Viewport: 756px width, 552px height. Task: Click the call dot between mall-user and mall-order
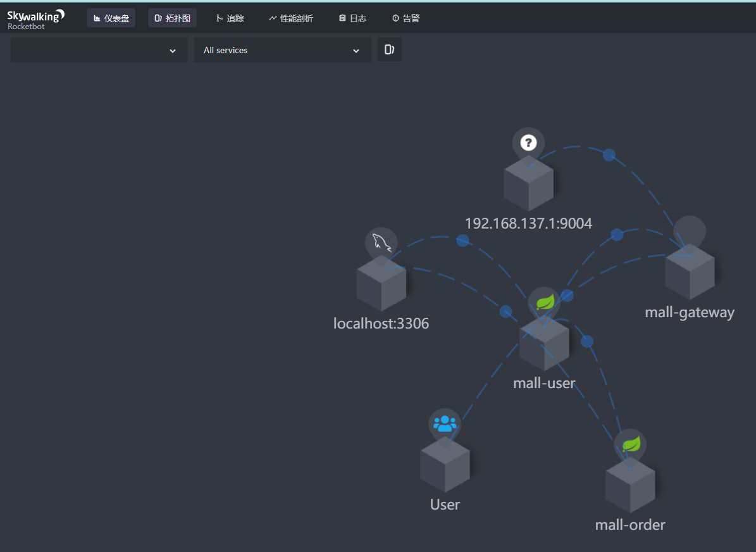[x=586, y=342]
